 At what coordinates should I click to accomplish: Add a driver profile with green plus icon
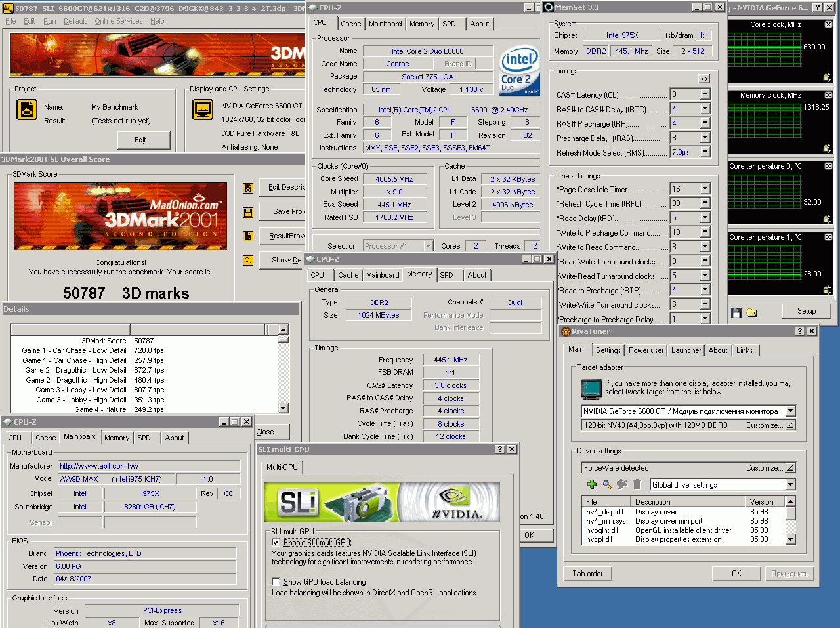592,484
